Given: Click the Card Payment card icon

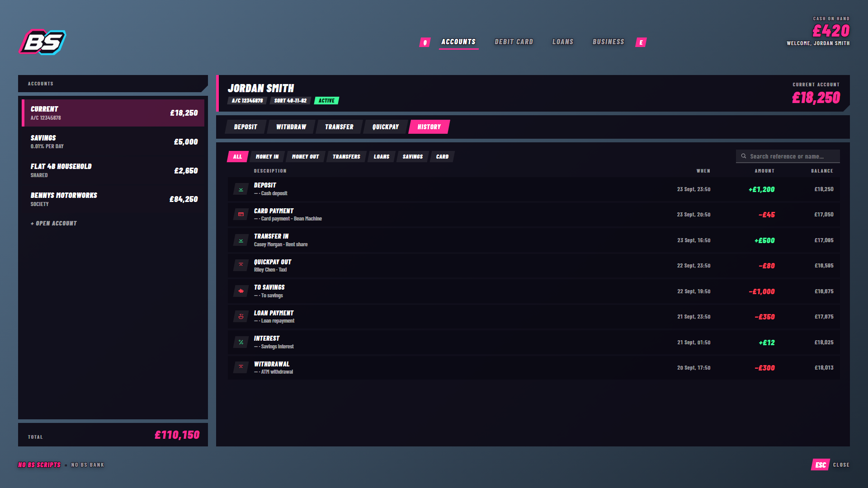Looking at the screenshot, I should [x=241, y=215].
